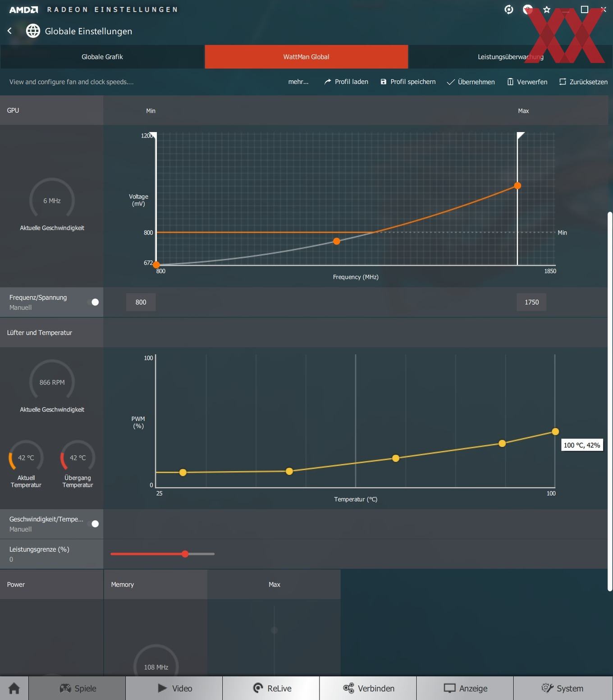Select the second fan curve point
The image size is (613, 700).
289,471
